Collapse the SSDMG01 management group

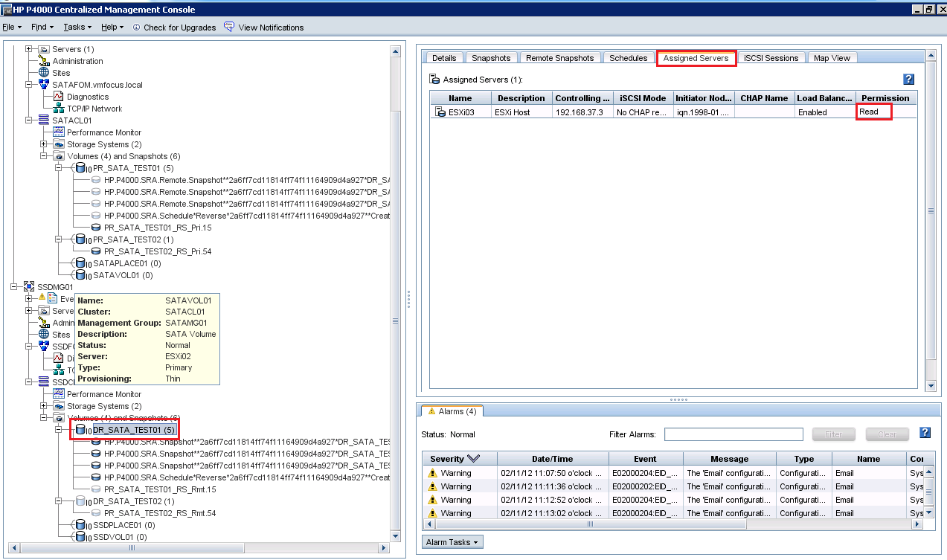click(14, 287)
